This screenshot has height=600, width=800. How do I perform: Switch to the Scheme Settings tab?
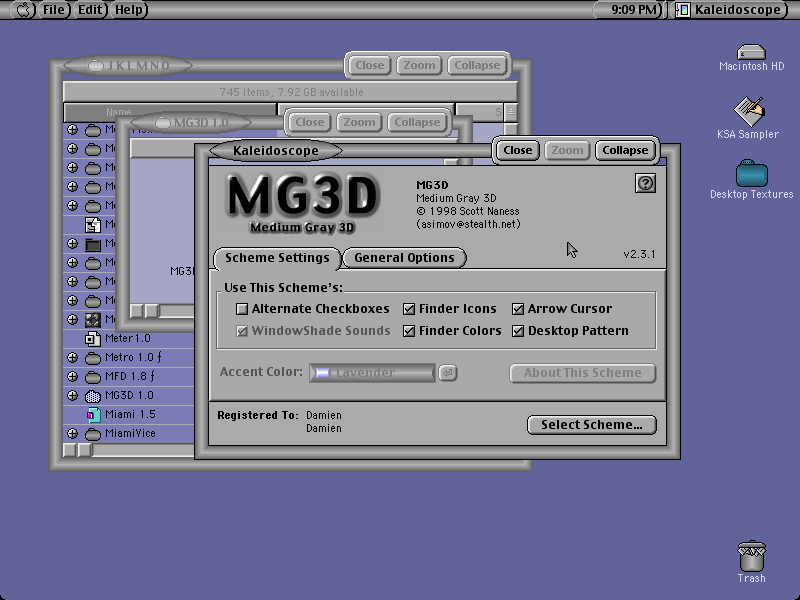point(277,258)
